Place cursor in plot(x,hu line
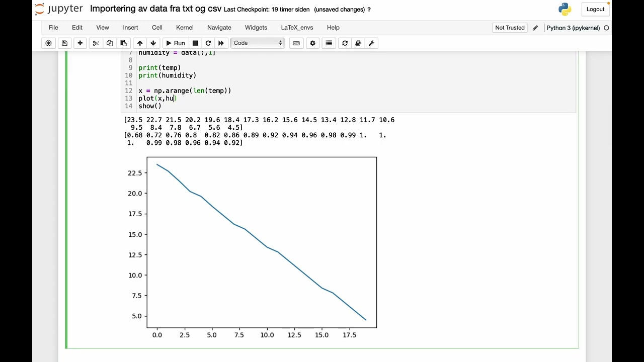This screenshot has width=644, height=362. [x=157, y=99]
